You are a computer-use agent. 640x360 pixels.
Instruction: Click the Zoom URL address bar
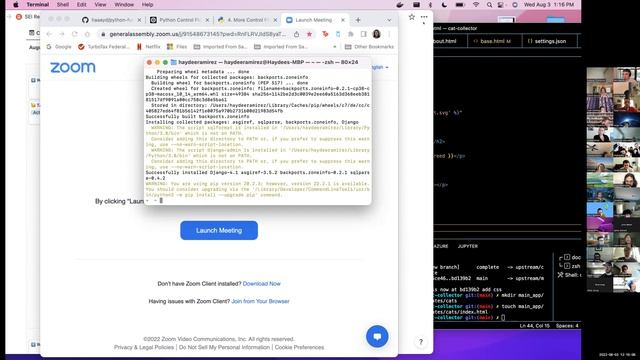(x=198, y=34)
